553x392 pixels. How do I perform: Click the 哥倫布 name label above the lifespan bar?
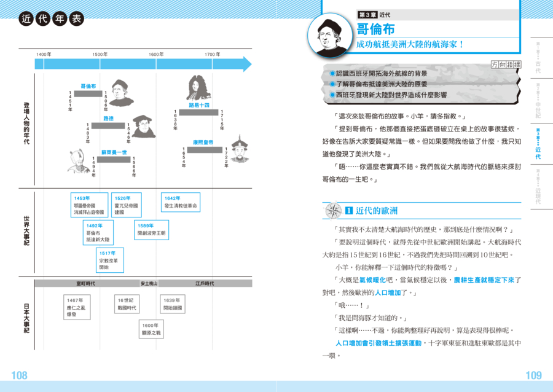click(88, 86)
